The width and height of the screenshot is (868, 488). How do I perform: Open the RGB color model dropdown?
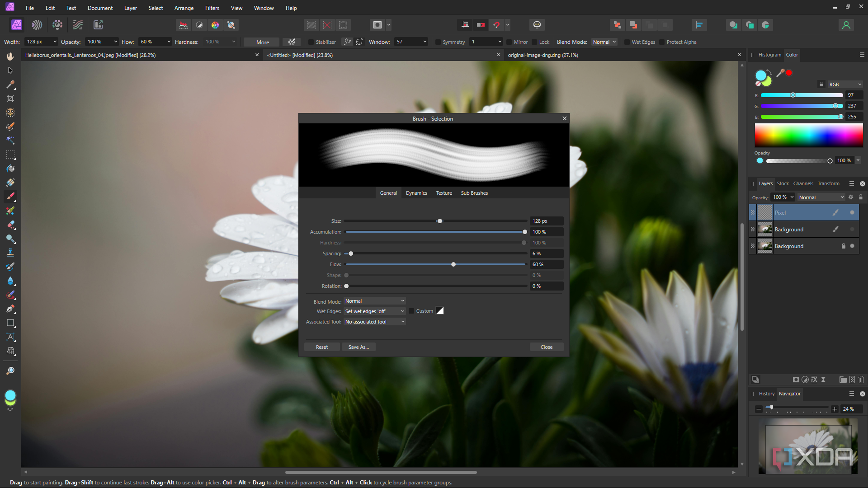(x=845, y=84)
